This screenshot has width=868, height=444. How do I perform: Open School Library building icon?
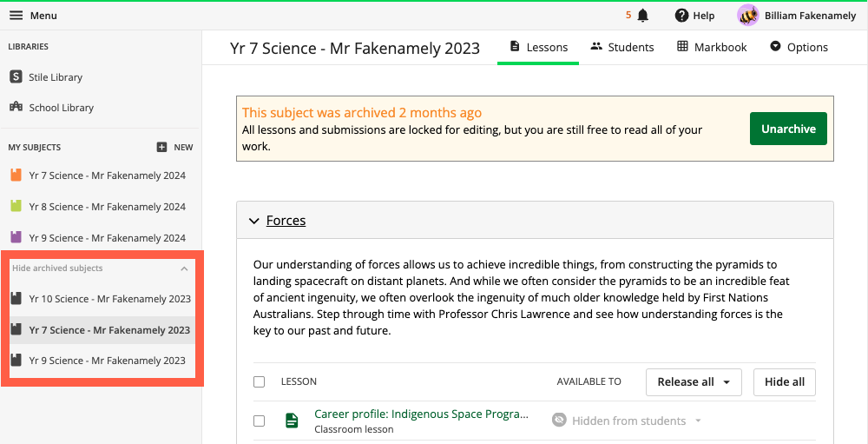pyautogui.click(x=16, y=107)
